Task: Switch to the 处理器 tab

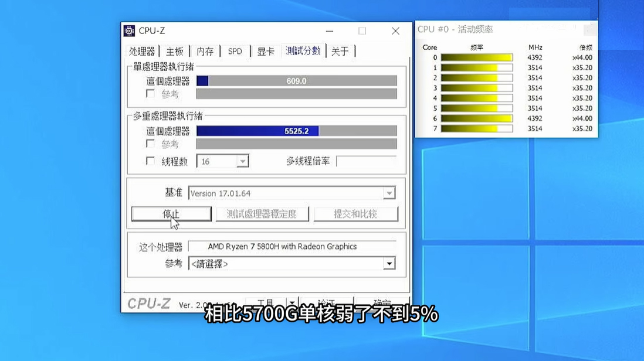Action: (x=142, y=52)
